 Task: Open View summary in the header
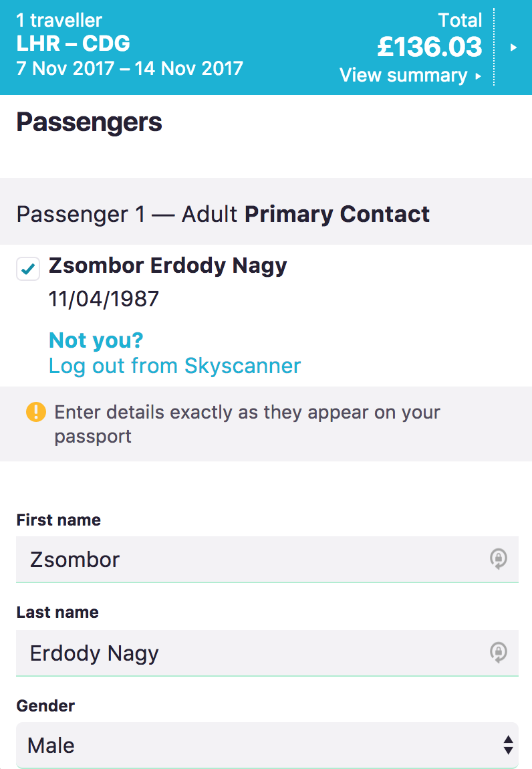tap(403, 75)
